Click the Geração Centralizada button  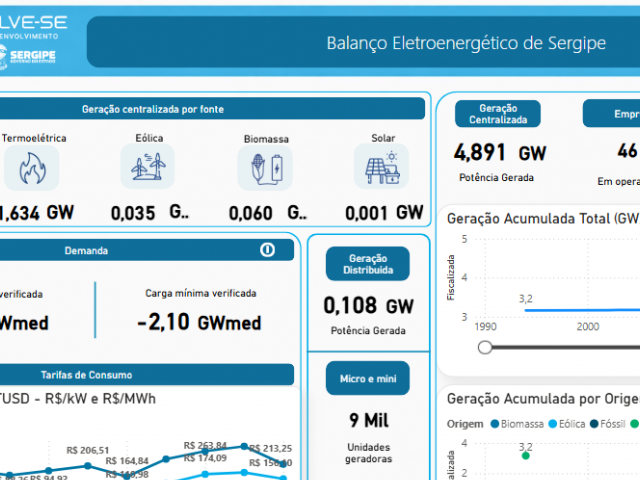497,113
